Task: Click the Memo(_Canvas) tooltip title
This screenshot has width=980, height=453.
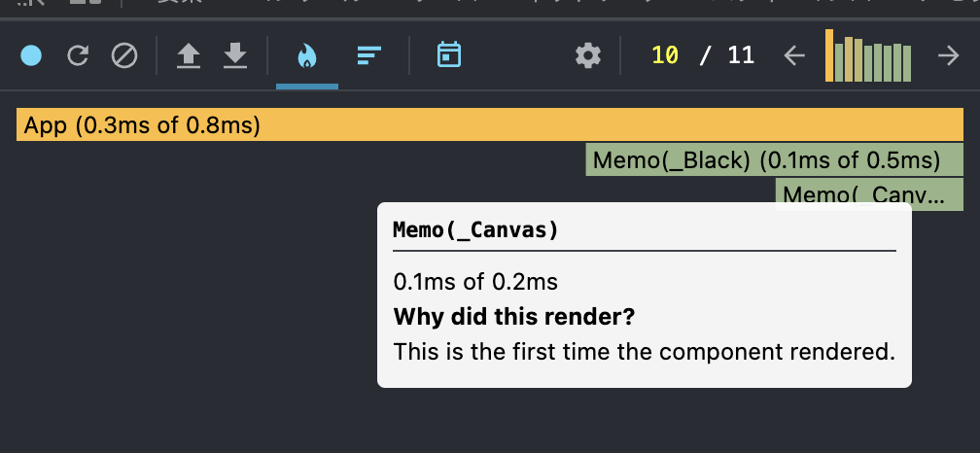Action: pos(475,230)
